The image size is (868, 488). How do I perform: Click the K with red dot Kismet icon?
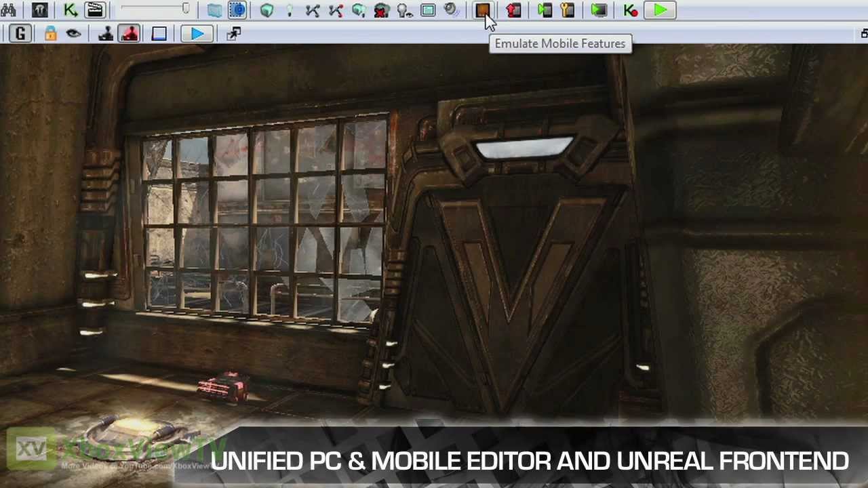click(x=630, y=10)
